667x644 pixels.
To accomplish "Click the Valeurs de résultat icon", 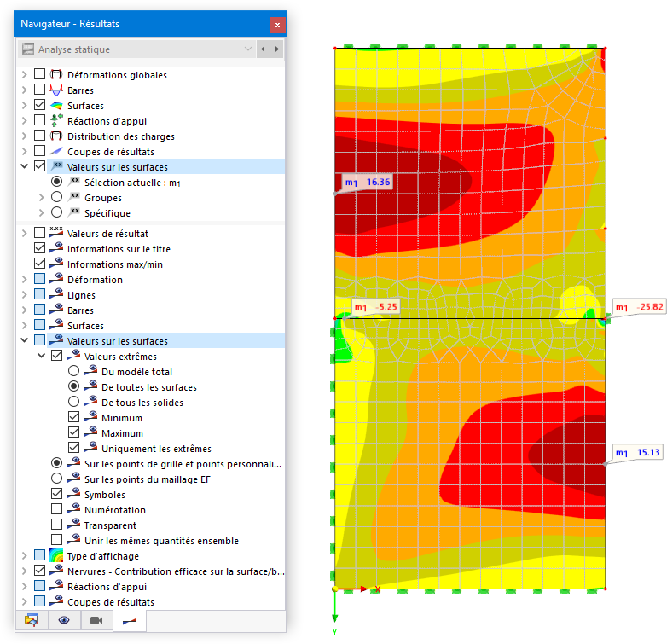I will (x=56, y=232).
